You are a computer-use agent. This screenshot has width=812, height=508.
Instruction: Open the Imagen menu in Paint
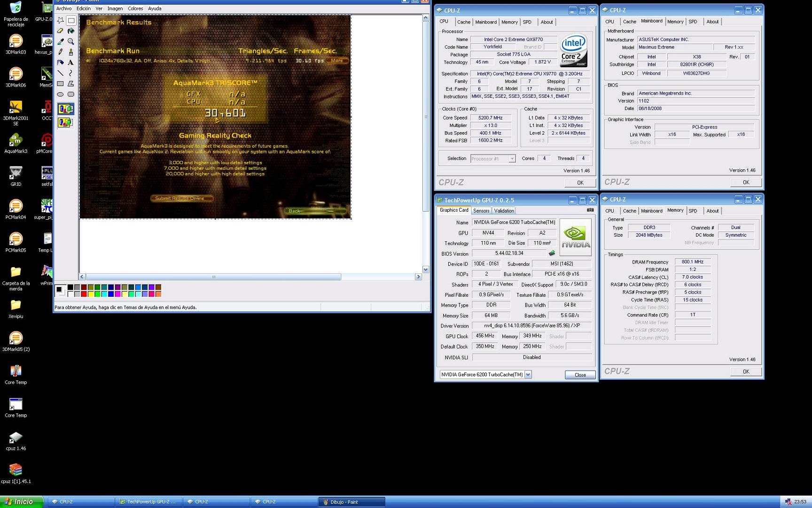click(115, 8)
